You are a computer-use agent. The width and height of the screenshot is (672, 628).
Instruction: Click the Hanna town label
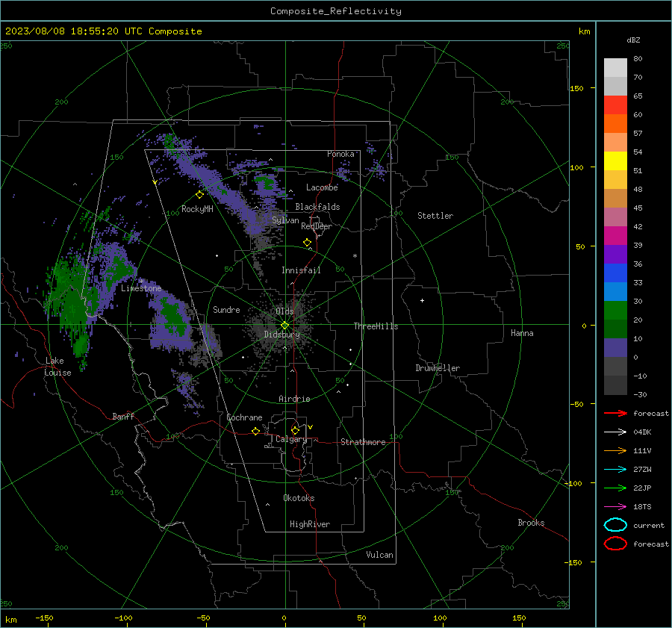(x=522, y=333)
